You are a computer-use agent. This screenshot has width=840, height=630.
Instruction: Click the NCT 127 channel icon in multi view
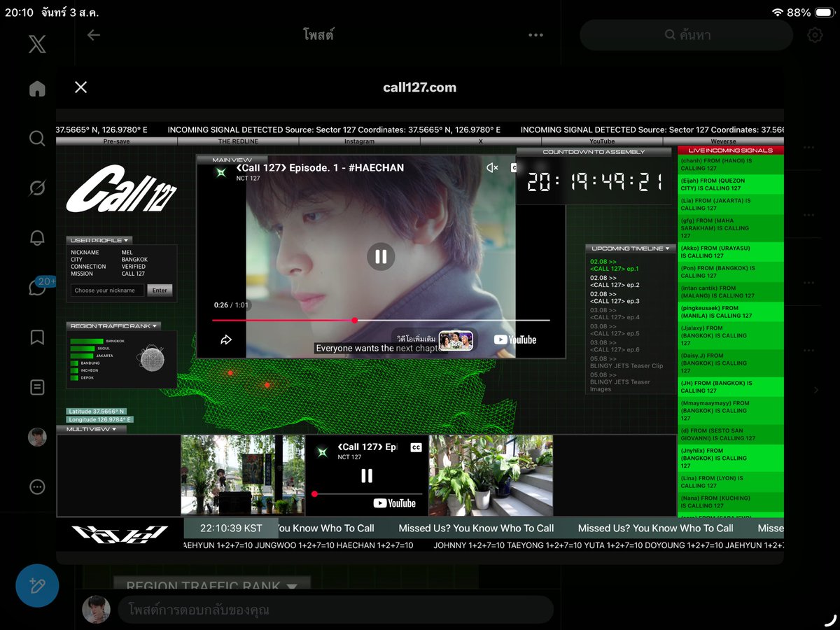coord(322,451)
